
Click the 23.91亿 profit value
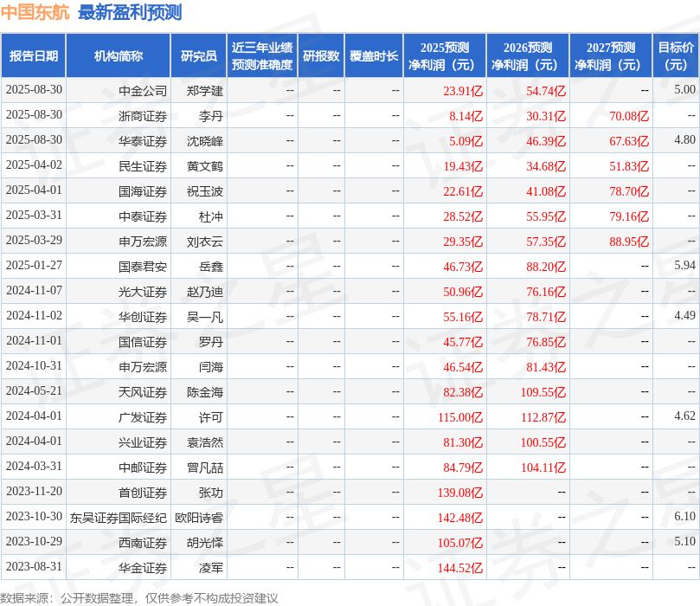(x=463, y=91)
